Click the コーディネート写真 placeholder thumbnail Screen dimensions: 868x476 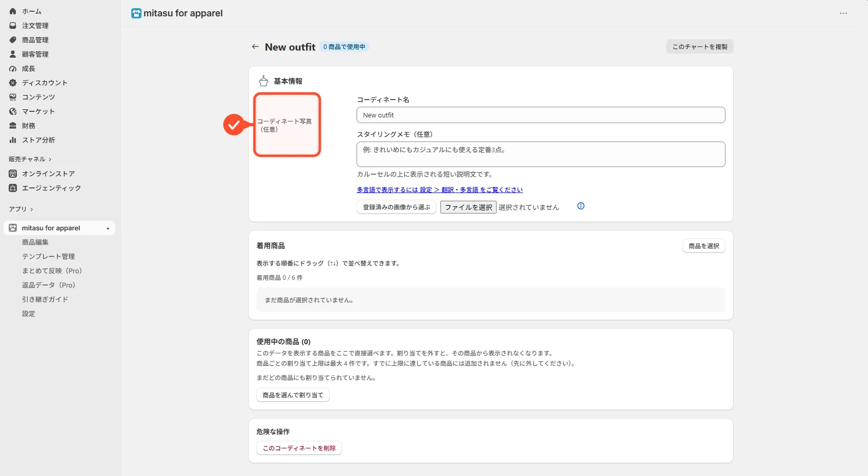point(287,125)
